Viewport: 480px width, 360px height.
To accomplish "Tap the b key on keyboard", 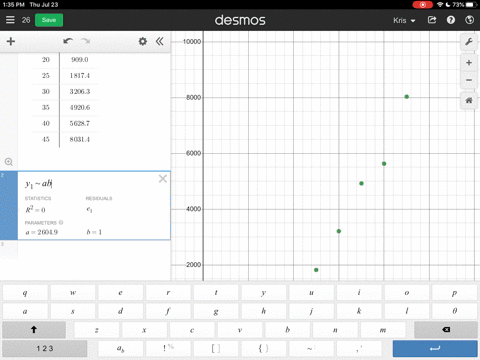I will pos(287,330).
